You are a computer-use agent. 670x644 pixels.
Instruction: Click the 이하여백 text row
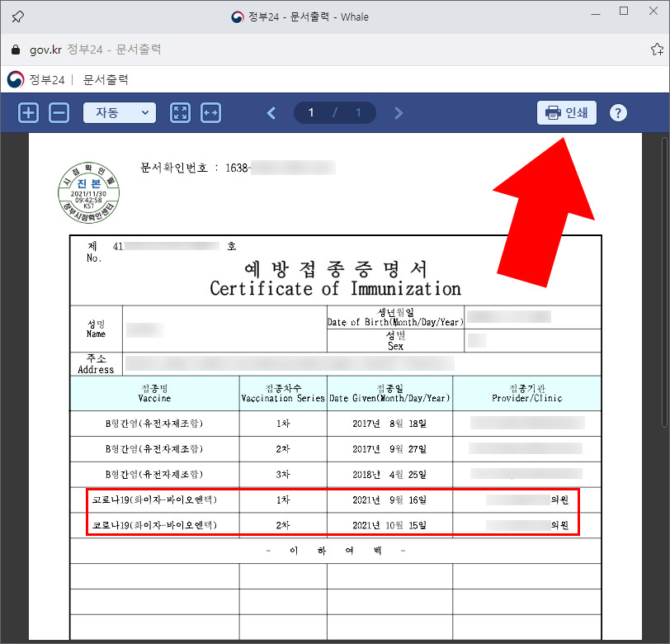[x=336, y=551]
